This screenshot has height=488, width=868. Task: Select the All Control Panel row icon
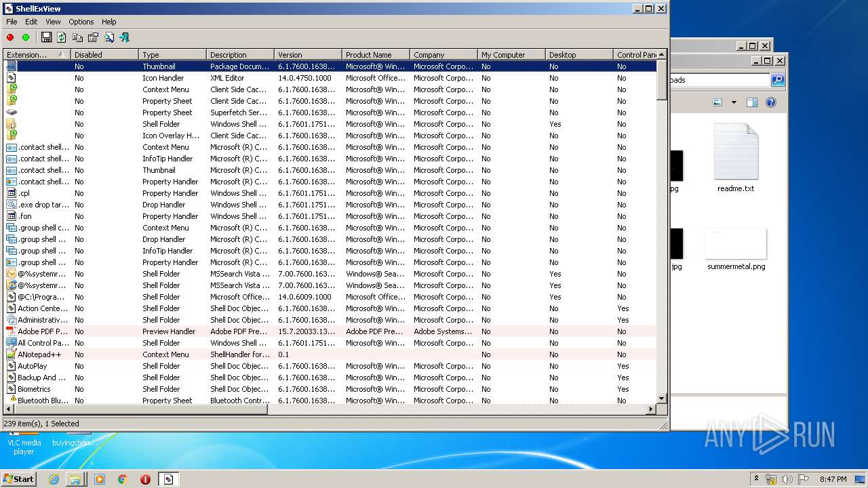point(12,343)
